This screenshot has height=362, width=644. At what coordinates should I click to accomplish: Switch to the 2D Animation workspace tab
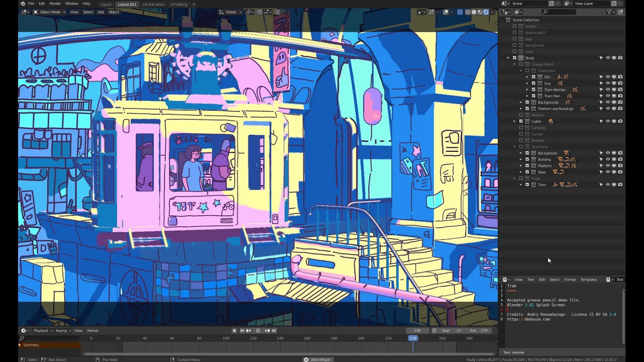point(153,4)
